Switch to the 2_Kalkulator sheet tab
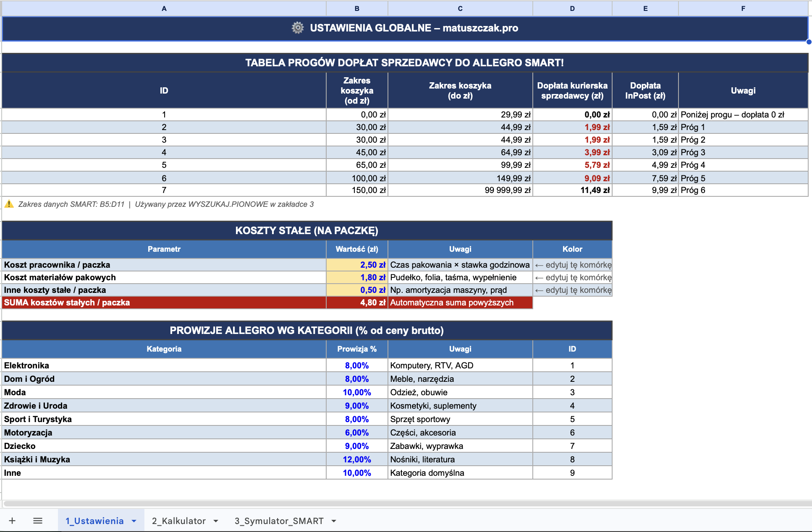 pos(179,521)
